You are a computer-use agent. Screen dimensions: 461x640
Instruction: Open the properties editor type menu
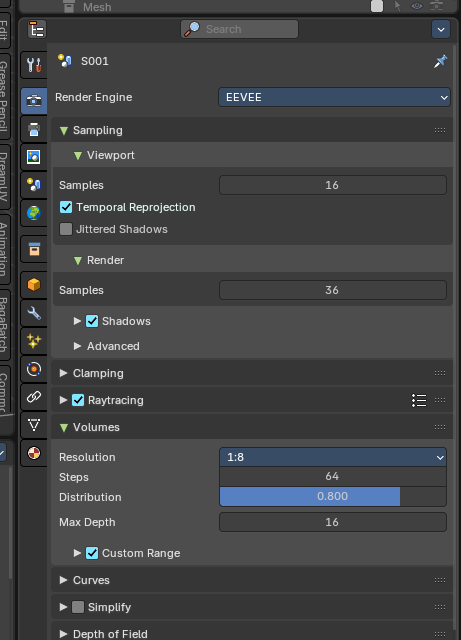pos(37,29)
